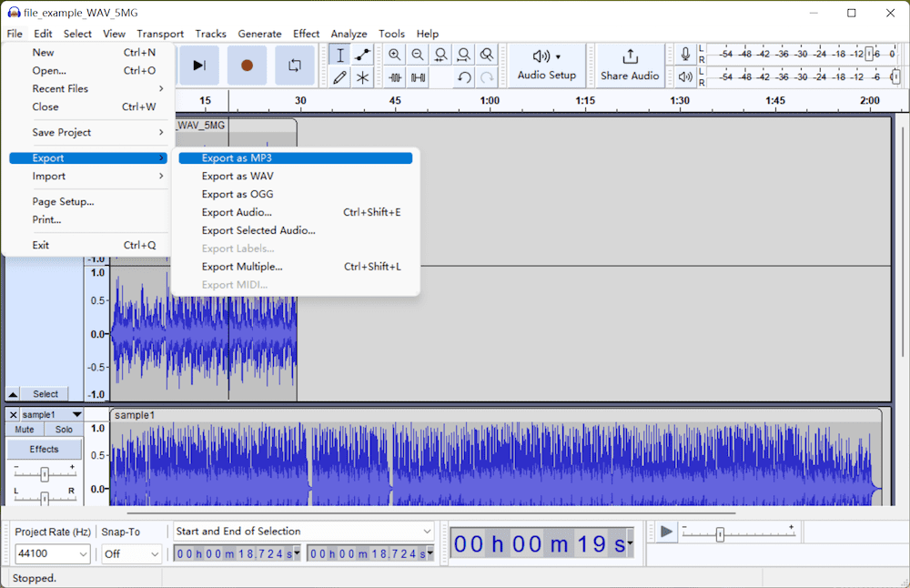
Task: Open the Analyze menu
Action: (349, 34)
